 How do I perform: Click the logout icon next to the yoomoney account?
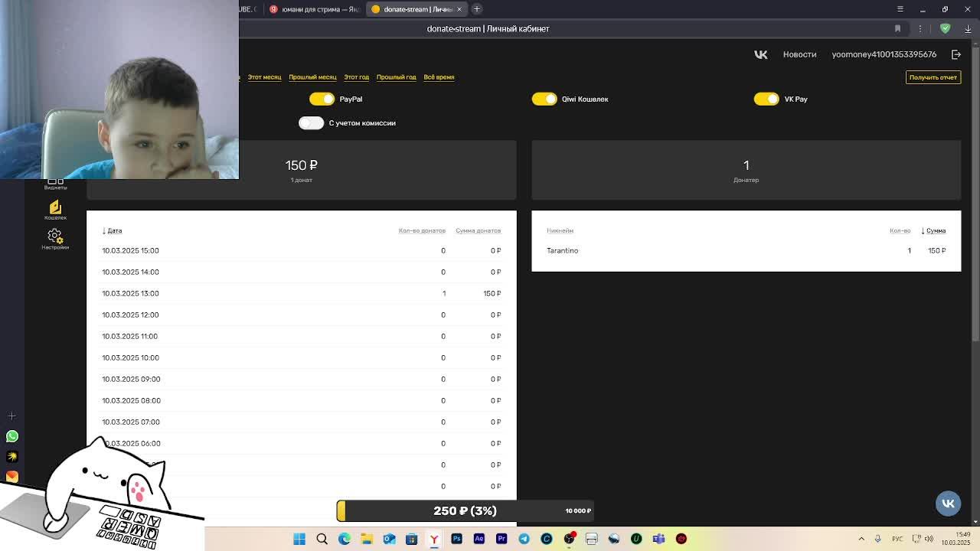(x=956, y=54)
